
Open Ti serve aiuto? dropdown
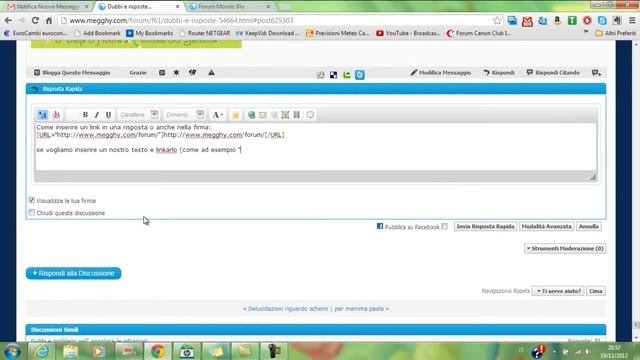pos(558,291)
